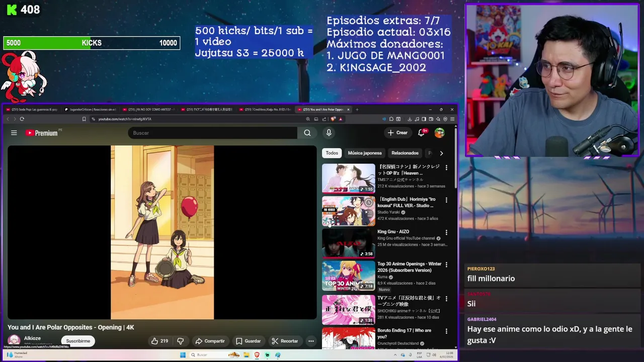The height and width of the screenshot is (362, 644).
Task: Show hidden system tray icons chevron
Action: (x=395, y=355)
